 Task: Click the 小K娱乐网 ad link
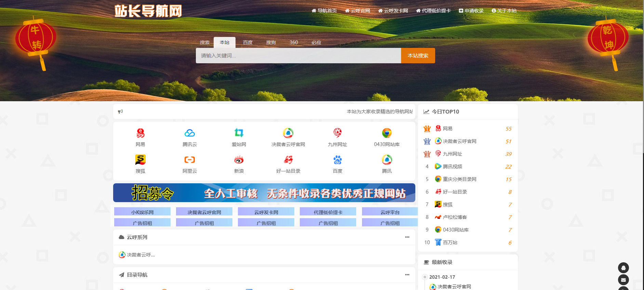point(142,212)
